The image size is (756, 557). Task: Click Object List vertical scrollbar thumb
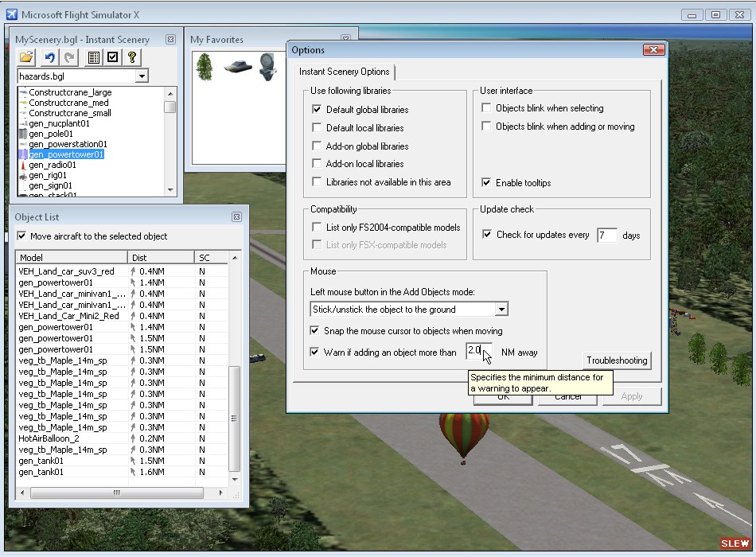pos(234,418)
